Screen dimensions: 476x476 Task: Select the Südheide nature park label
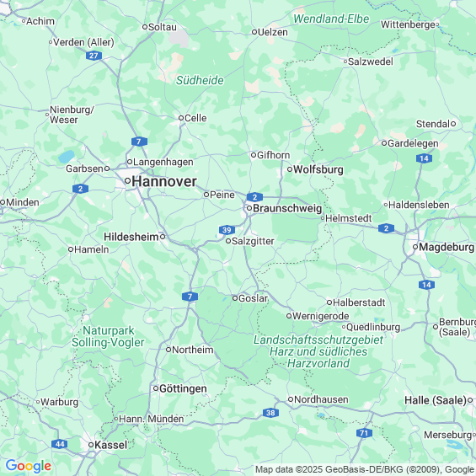(200, 80)
